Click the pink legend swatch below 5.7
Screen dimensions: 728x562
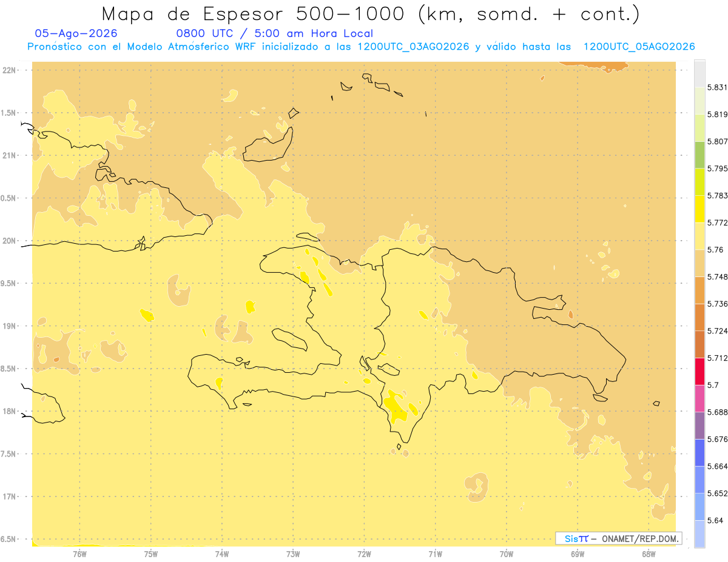[699, 398]
